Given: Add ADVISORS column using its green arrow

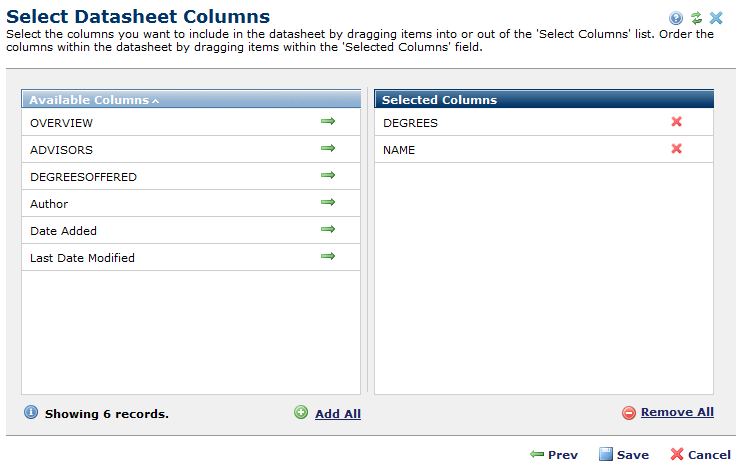Looking at the screenshot, I should [327, 149].
